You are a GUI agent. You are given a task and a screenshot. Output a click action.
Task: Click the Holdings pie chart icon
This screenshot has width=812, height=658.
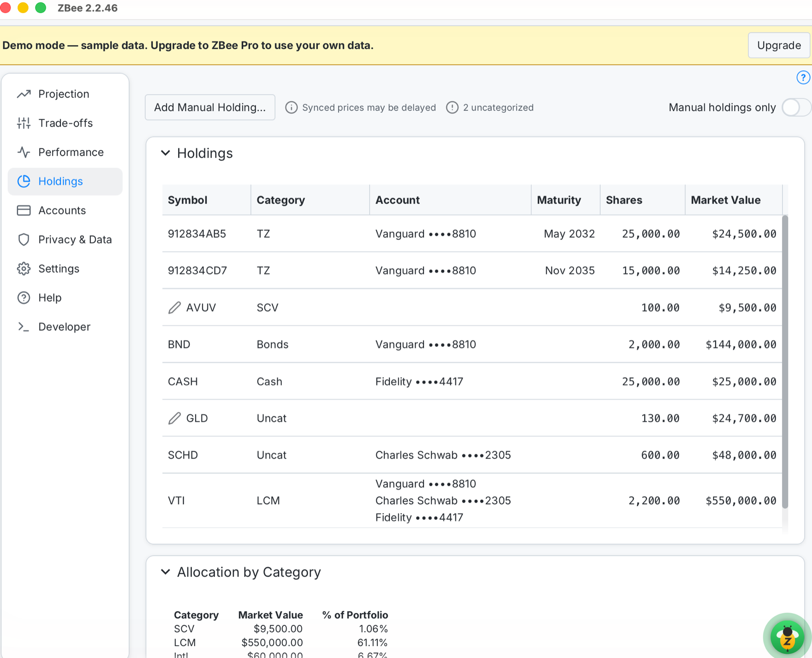click(24, 181)
